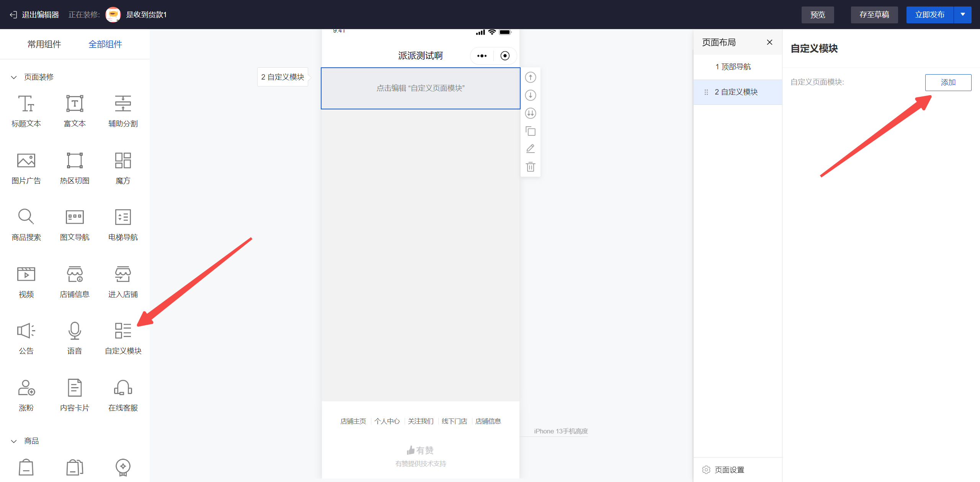Screen dimensions: 980x482
Task: Delete the selected module via trash icon
Action: coord(530,167)
